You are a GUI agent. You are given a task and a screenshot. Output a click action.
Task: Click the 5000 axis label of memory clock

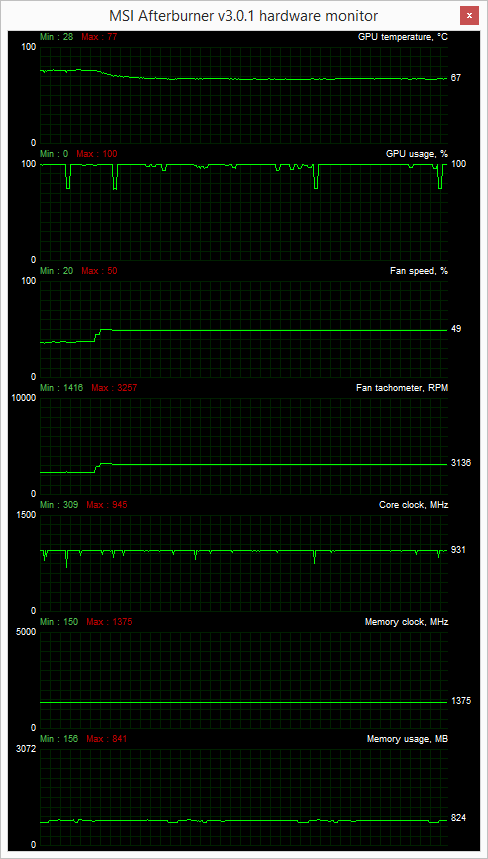26,632
